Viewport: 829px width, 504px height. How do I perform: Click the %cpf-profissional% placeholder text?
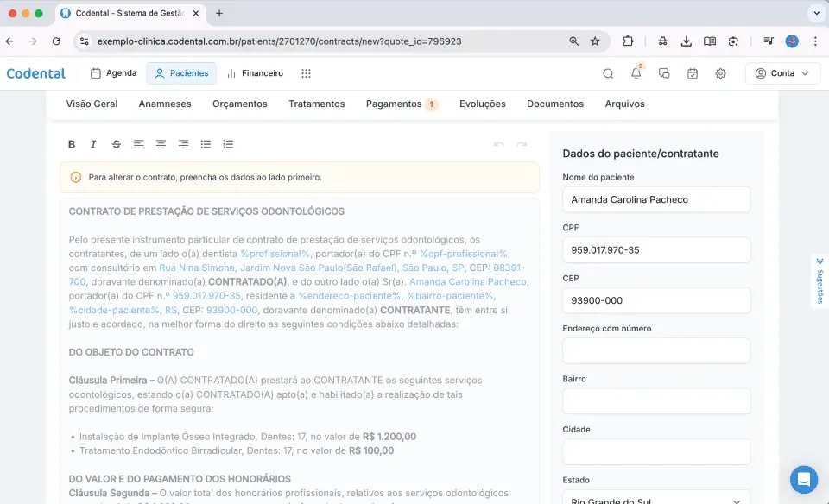point(464,254)
